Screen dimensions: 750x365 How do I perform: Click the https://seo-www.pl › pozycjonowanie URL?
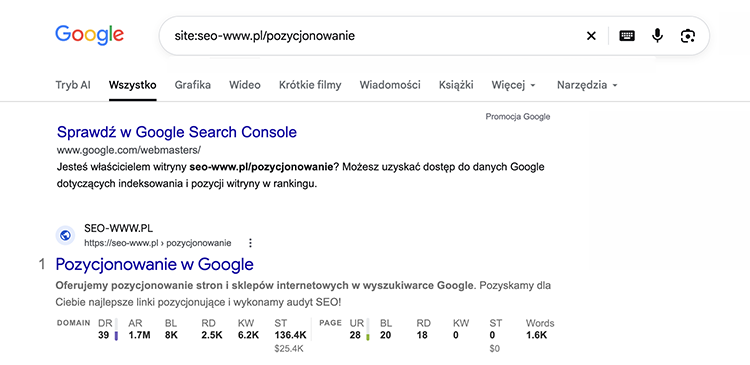(x=158, y=243)
